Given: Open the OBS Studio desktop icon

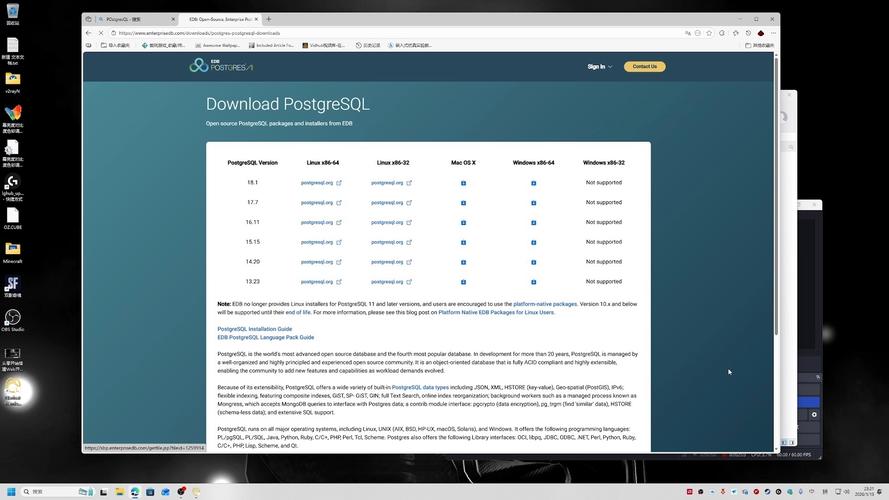Looking at the screenshot, I should tap(13, 319).
